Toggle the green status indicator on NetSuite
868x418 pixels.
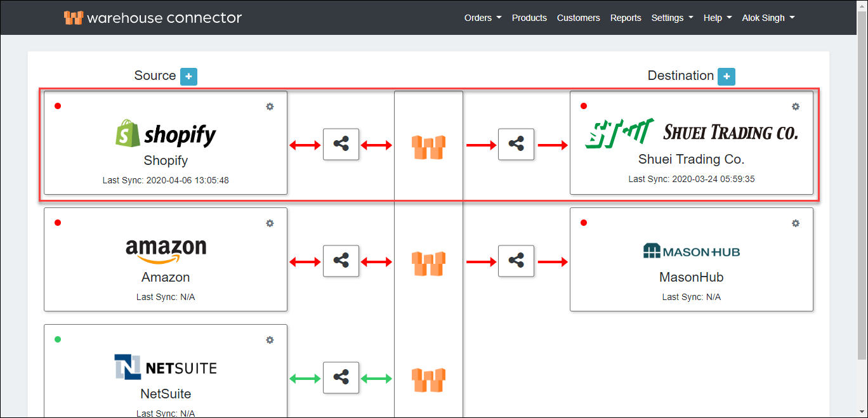coord(57,339)
